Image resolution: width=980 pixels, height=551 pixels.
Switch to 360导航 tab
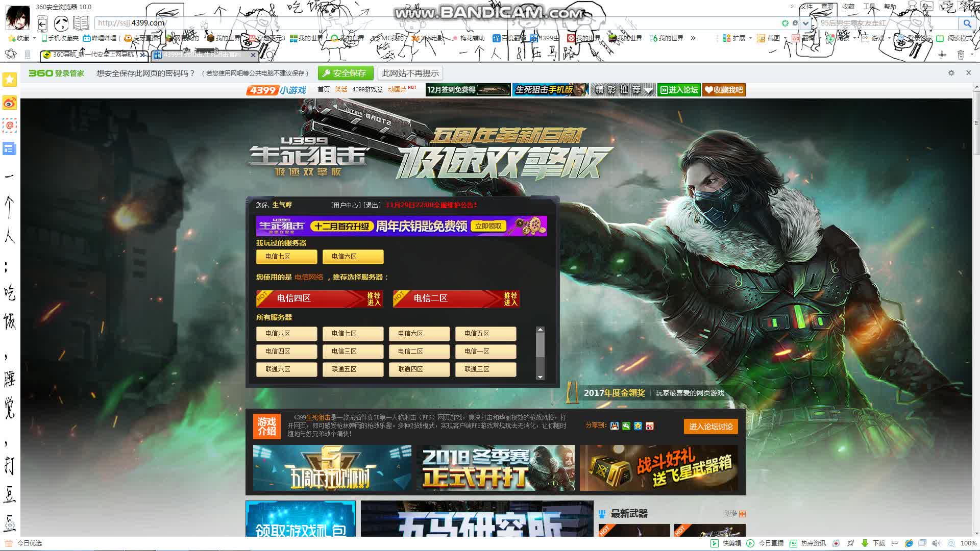(x=93, y=55)
